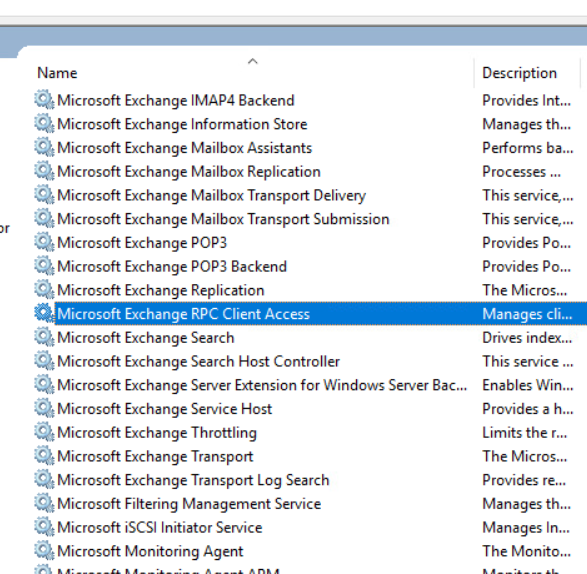Click 'Drives index...' description cell
The image size is (587, 574).
coord(527,337)
